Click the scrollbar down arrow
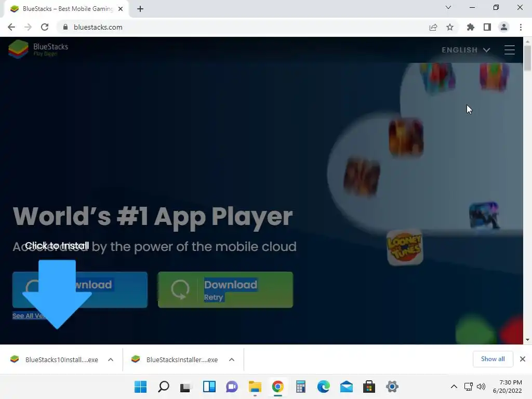This screenshot has width=532, height=399. tap(527, 340)
